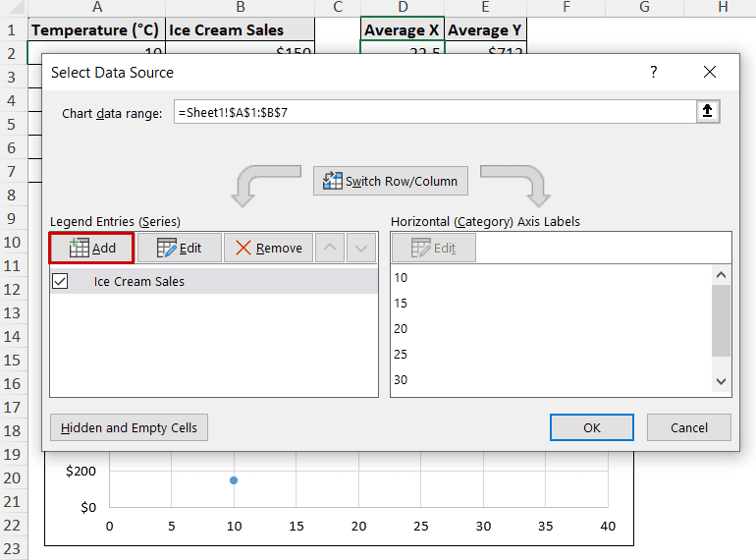Click axis labels scrollbar thumb
Image resolution: width=756 pixels, height=560 pixels.
(x=721, y=320)
